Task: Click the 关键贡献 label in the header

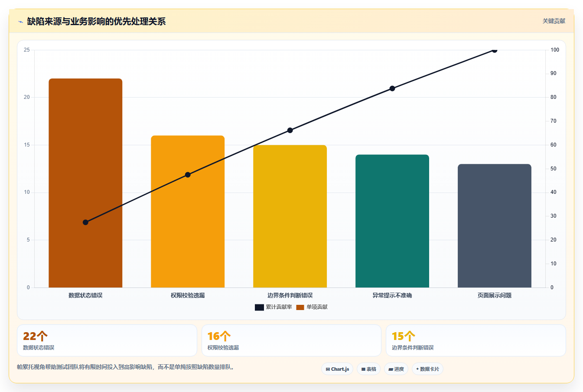Action: (x=554, y=21)
